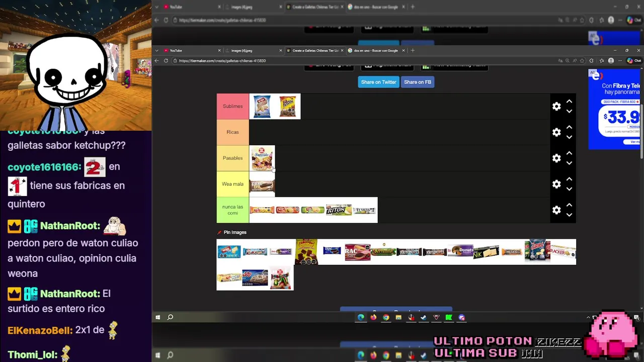Pick the Kuky cookie image

(x=255, y=252)
